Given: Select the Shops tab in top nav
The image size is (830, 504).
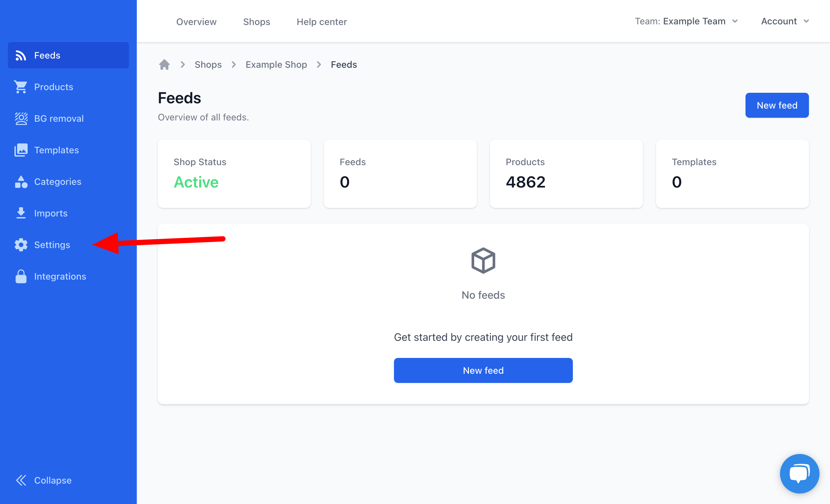Looking at the screenshot, I should (x=256, y=21).
